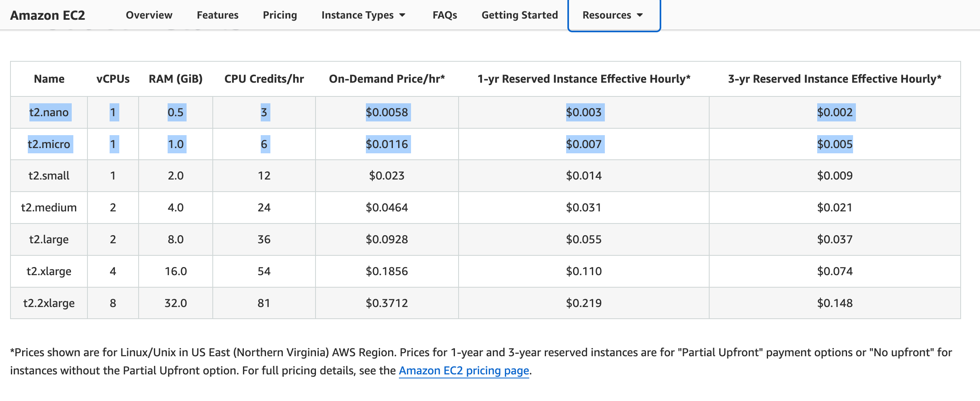This screenshot has width=980, height=401.
Task: Click the $0.037 3-yr reserved price
Action: point(835,239)
